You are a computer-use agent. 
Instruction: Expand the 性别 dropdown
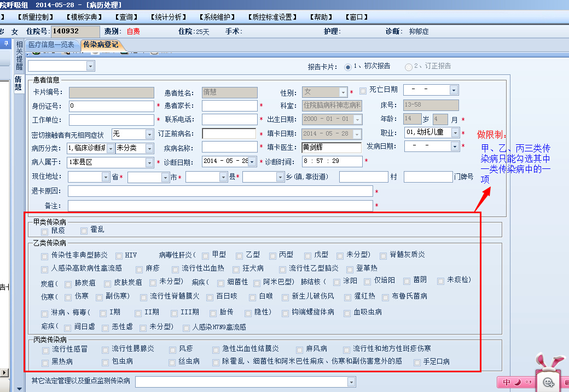click(343, 92)
